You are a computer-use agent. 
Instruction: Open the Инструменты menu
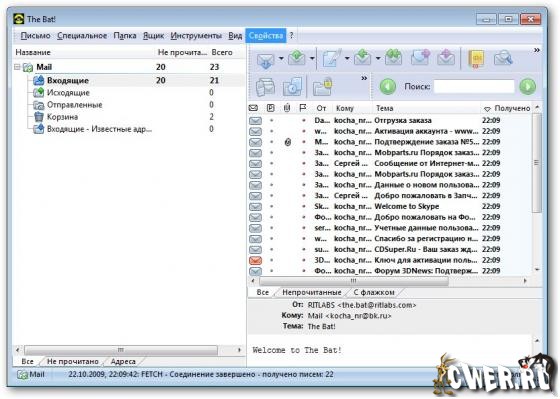tap(196, 36)
